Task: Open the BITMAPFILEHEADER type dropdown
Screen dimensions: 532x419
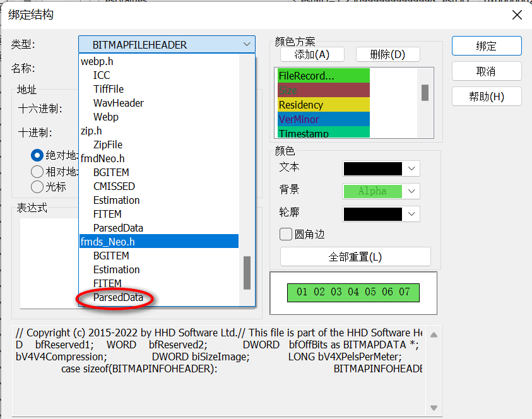Action: 247,44
